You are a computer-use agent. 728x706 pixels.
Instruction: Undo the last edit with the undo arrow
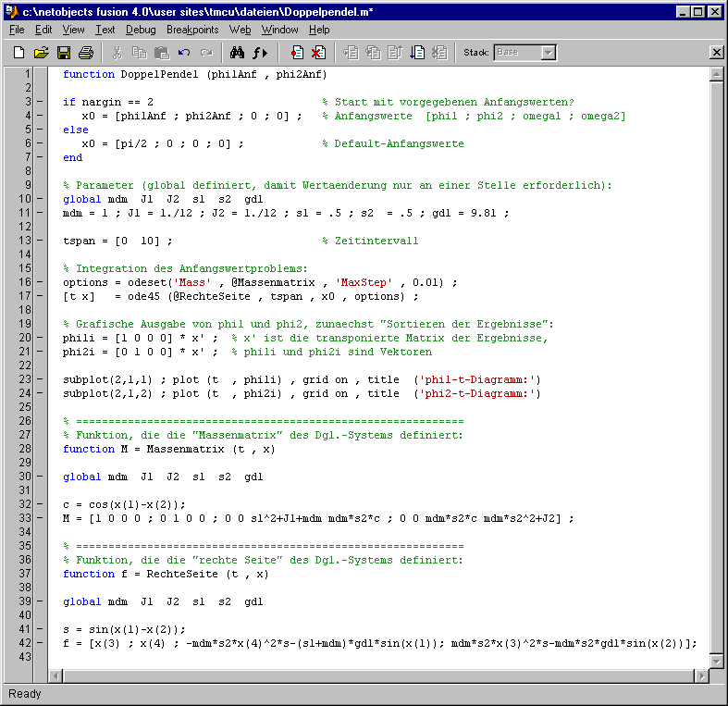[x=184, y=53]
